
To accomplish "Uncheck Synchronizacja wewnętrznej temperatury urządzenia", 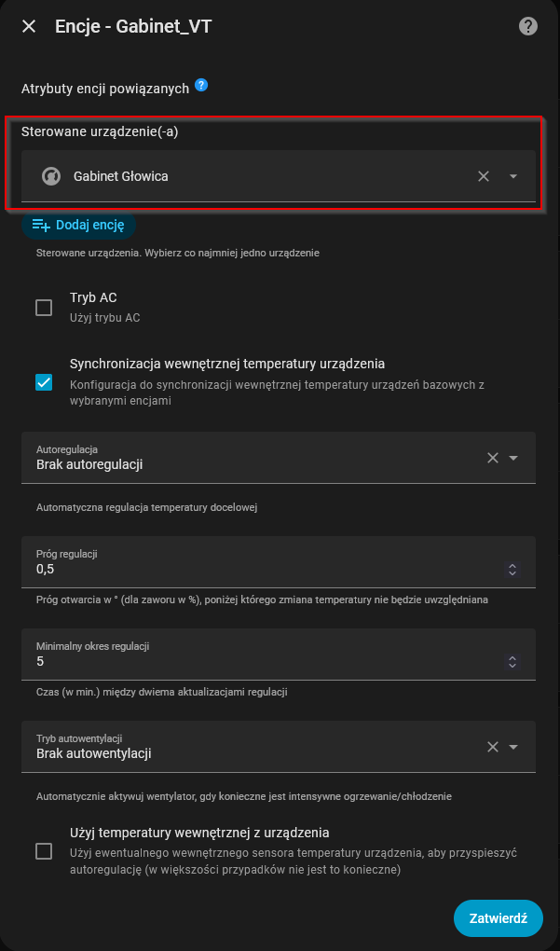I will pyautogui.click(x=44, y=382).
